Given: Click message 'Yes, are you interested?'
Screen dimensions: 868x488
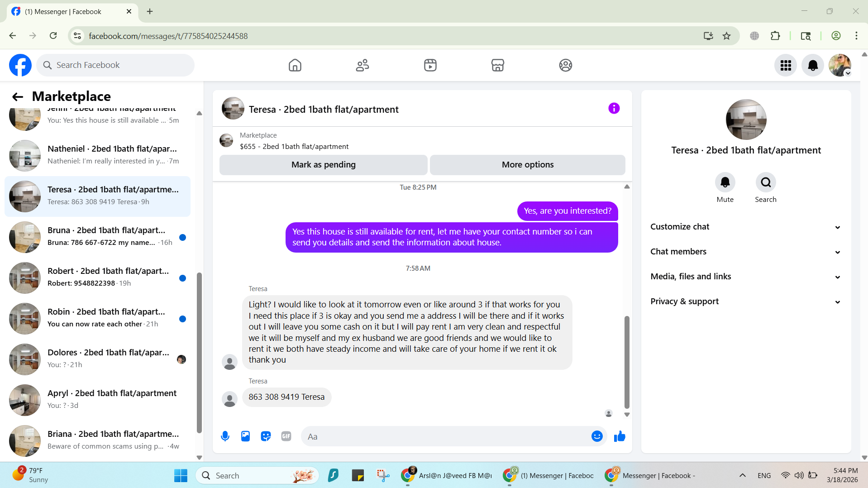Looking at the screenshot, I should (x=568, y=211).
